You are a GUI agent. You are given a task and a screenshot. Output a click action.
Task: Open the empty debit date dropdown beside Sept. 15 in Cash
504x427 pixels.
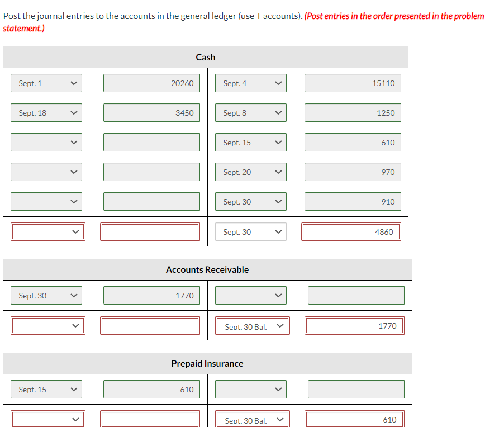(46, 143)
